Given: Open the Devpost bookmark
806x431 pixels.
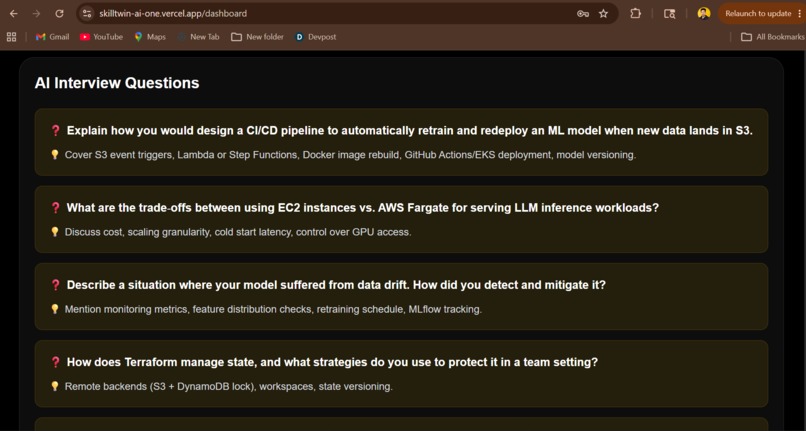Looking at the screenshot, I should click(x=315, y=37).
